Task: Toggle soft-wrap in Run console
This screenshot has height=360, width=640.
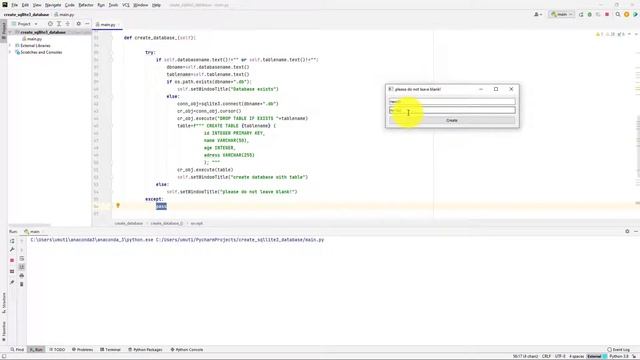Action: pyautogui.click(x=22, y=259)
